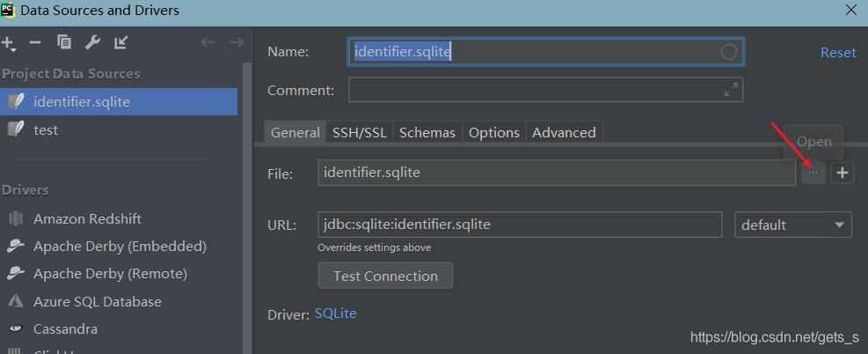The width and height of the screenshot is (868, 354).
Task: Click the make global import arrow icon
Action: pos(120,42)
